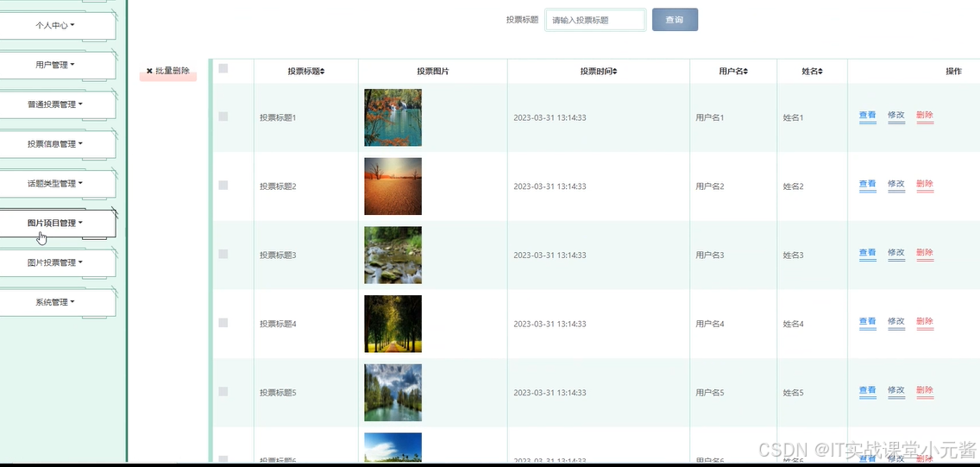This screenshot has width=980, height=467.
Task: Check the row checkbox for 投票标题3
Action: tap(223, 254)
